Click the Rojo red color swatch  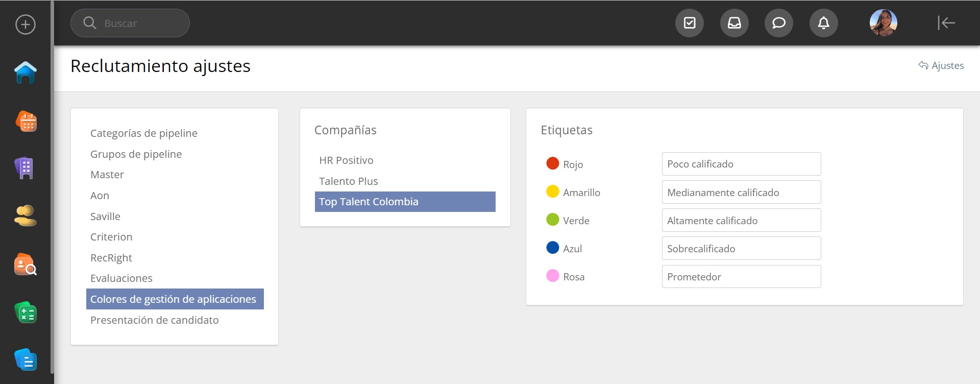(553, 163)
